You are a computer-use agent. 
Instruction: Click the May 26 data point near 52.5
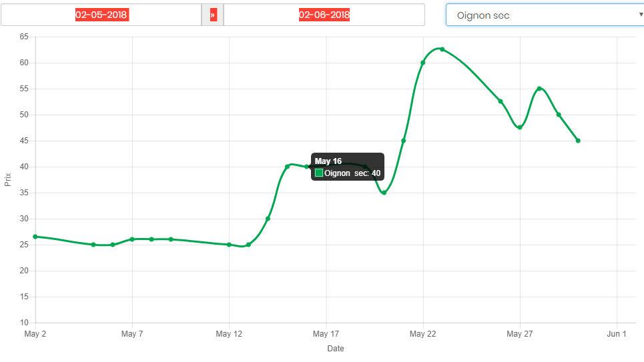pyautogui.click(x=501, y=101)
